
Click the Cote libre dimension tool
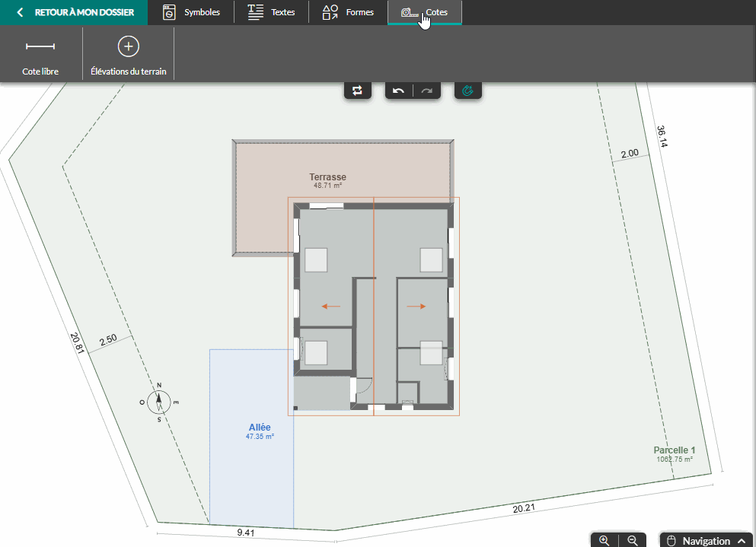pyautogui.click(x=40, y=56)
